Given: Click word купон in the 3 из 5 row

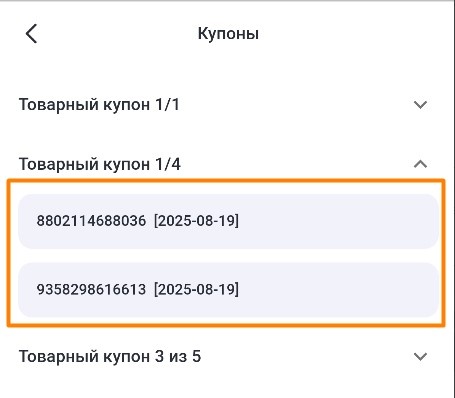Looking at the screenshot, I should point(126,358).
